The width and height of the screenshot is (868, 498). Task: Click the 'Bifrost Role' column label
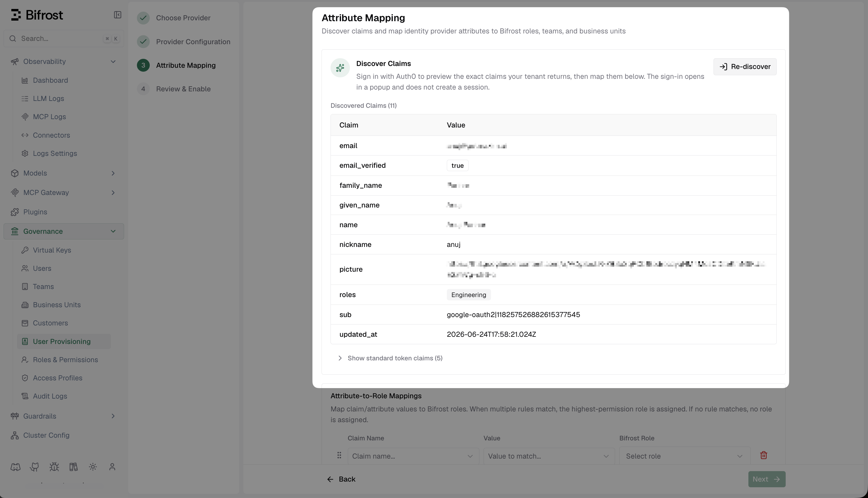[637, 438]
